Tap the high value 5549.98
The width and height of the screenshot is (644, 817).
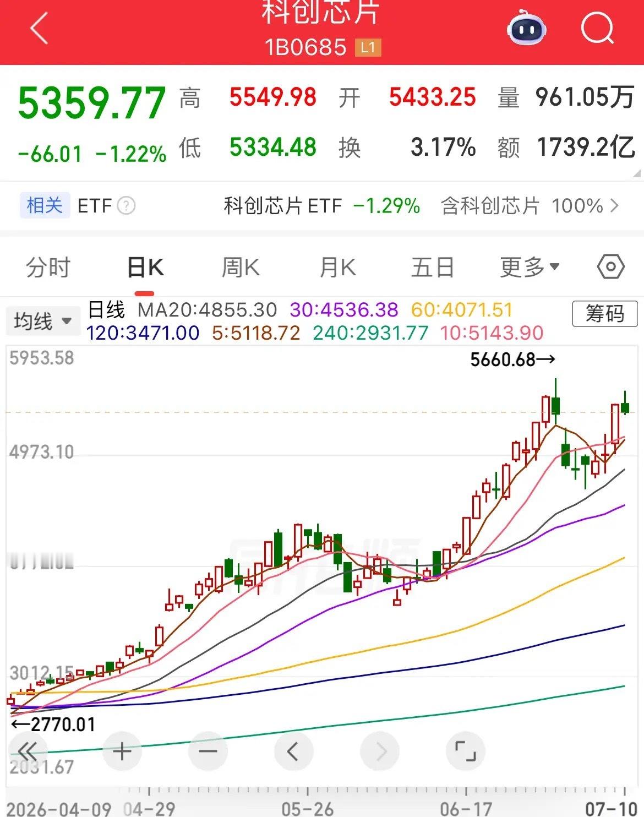(x=273, y=97)
